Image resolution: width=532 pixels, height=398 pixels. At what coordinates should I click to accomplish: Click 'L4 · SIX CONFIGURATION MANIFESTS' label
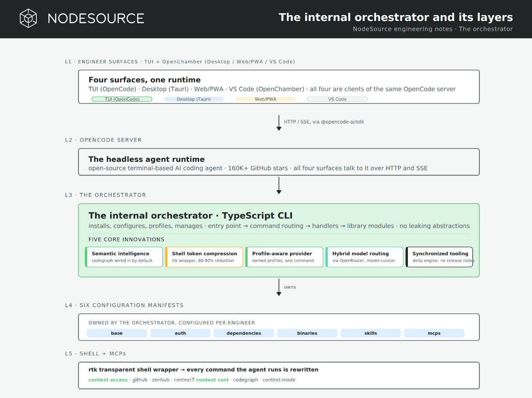pos(124,305)
